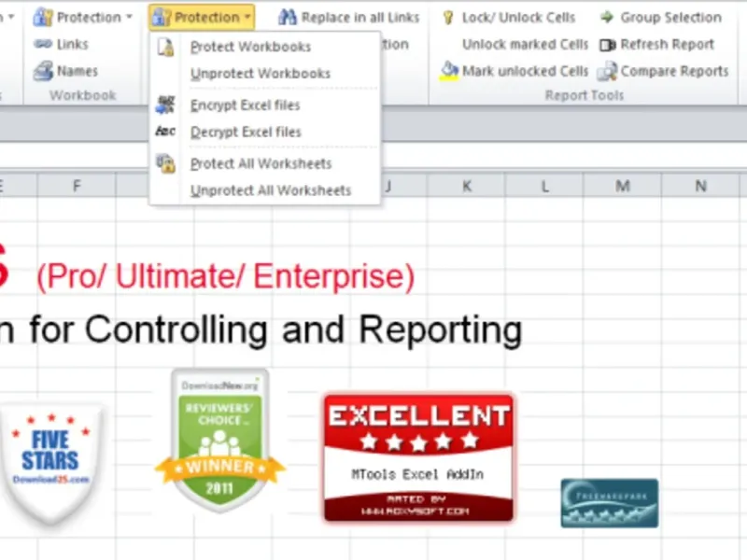Click the "for Controlling and Reporting" heading
Viewport: 747px width, 560px height.
(x=275, y=330)
